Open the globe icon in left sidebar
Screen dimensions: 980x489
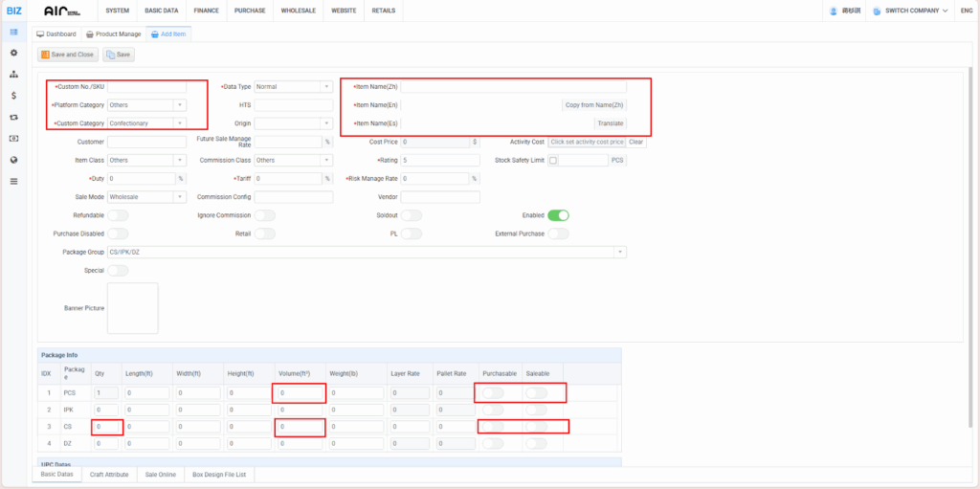[x=13, y=160]
